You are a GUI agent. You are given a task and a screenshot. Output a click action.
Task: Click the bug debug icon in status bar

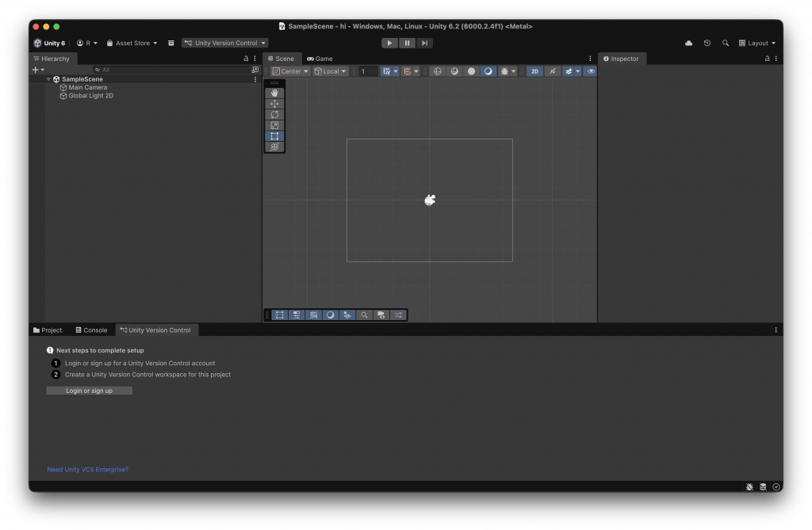click(x=749, y=486)
